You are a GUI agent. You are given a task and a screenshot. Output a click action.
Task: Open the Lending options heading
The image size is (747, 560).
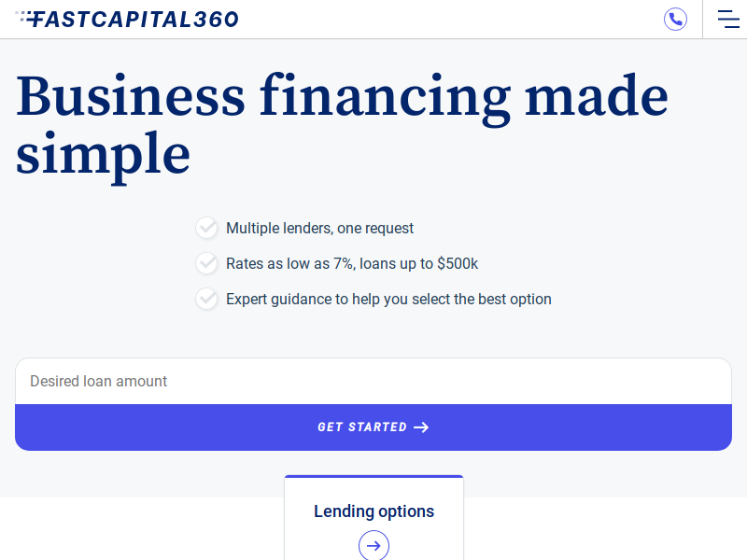(x=374, y=511)
